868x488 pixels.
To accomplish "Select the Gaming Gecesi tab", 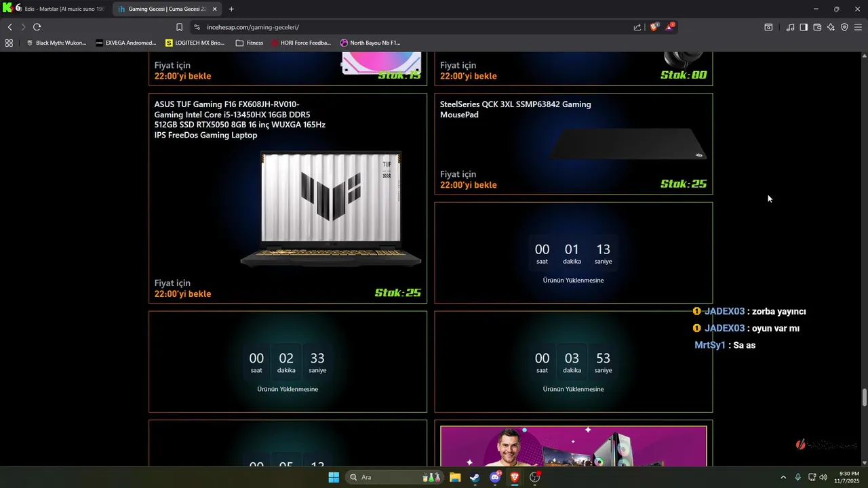I will [x=165, y=9].
